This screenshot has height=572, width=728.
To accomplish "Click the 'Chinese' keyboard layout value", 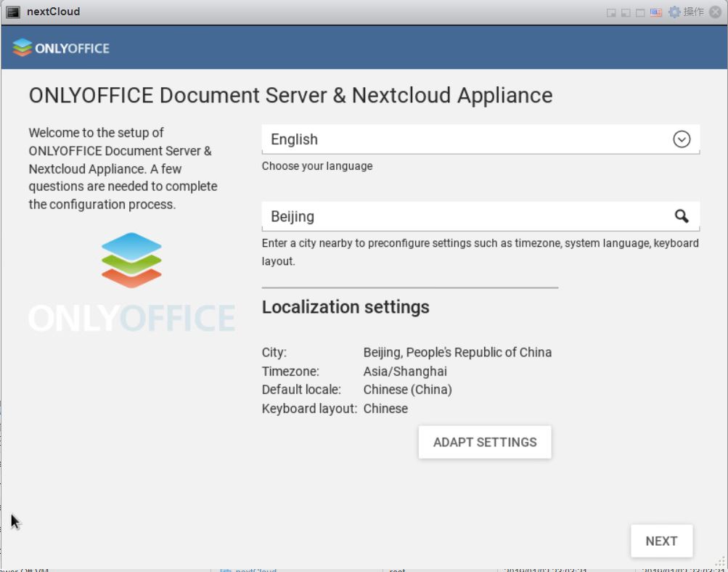I will click(385, 409).
